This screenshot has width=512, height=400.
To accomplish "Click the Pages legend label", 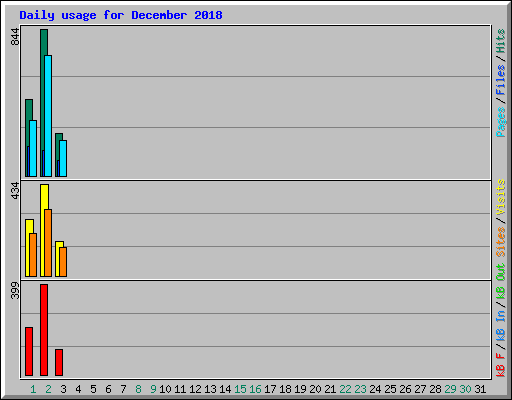I will click(x=501, y=122).
